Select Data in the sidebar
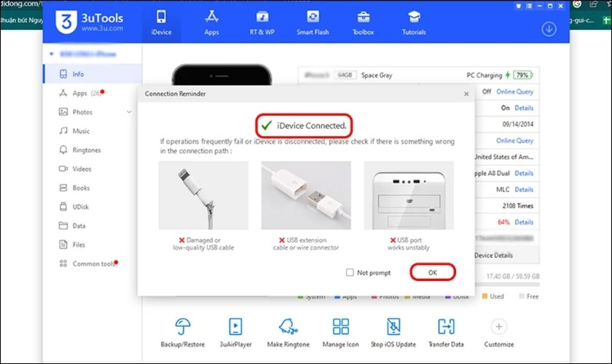 [93, 226]
